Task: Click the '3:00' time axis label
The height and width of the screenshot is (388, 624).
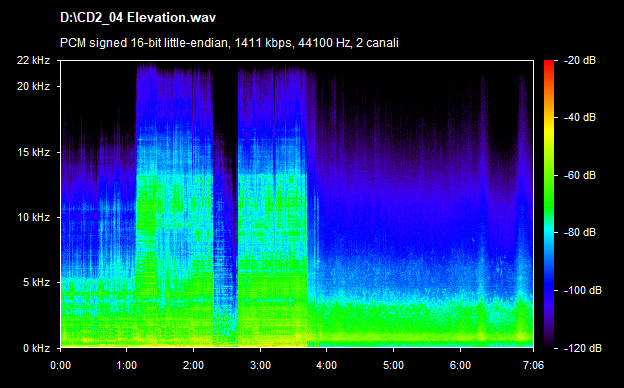Action: coord(260,365)
